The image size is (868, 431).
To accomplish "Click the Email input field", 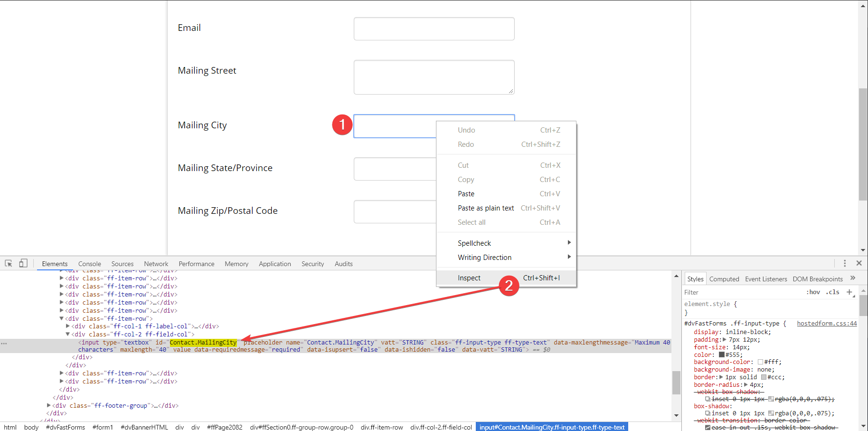I will click(x=434, y=29).
